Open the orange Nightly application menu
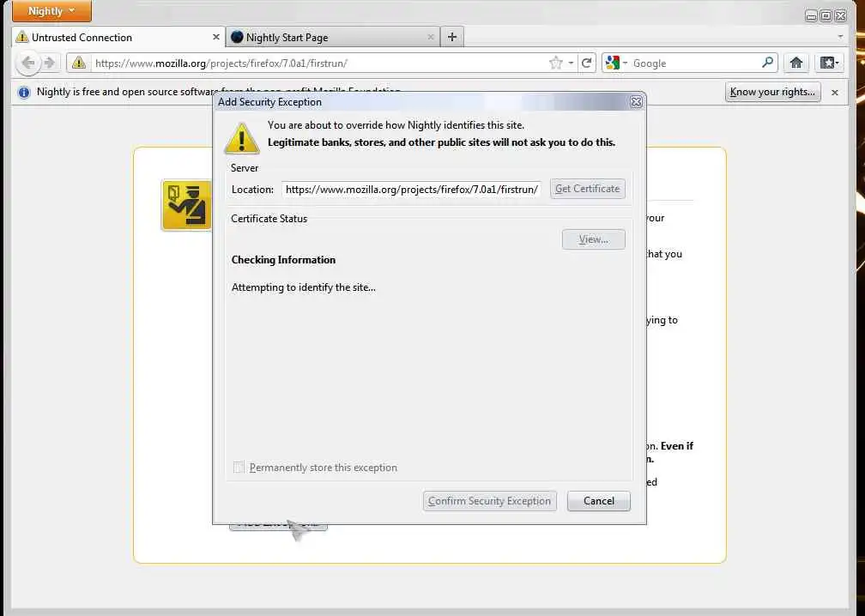865x616 pixels. [x=51, y=11]
